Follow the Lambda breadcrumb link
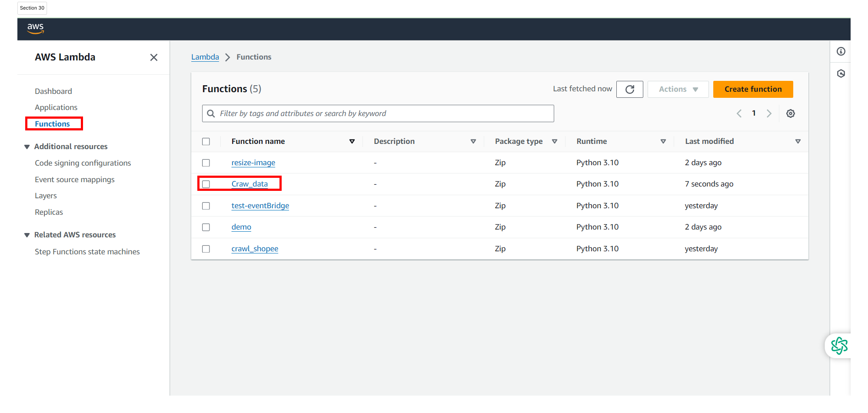The height and width of the screenshot is (413, 868). tap(205, 57)
